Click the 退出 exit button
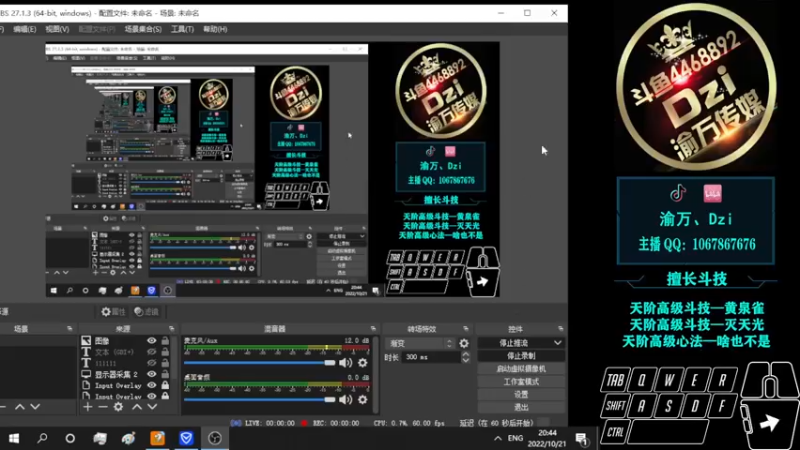This screenshot has width=800, height=450. point(521,407)
